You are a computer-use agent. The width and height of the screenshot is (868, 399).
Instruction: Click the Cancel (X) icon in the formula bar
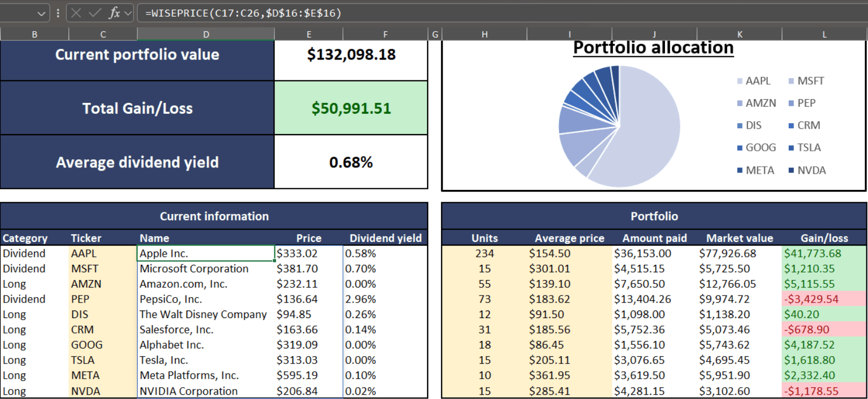pos(76,13)
